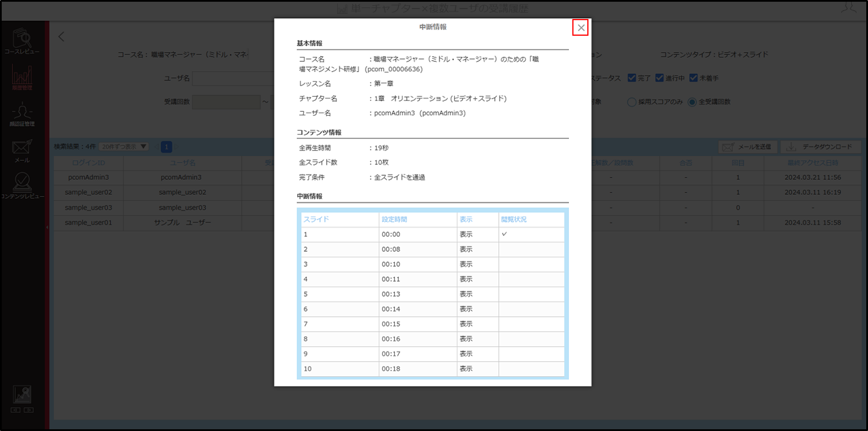Toggle the 未着手 status checkbox

tap(693, 78)
